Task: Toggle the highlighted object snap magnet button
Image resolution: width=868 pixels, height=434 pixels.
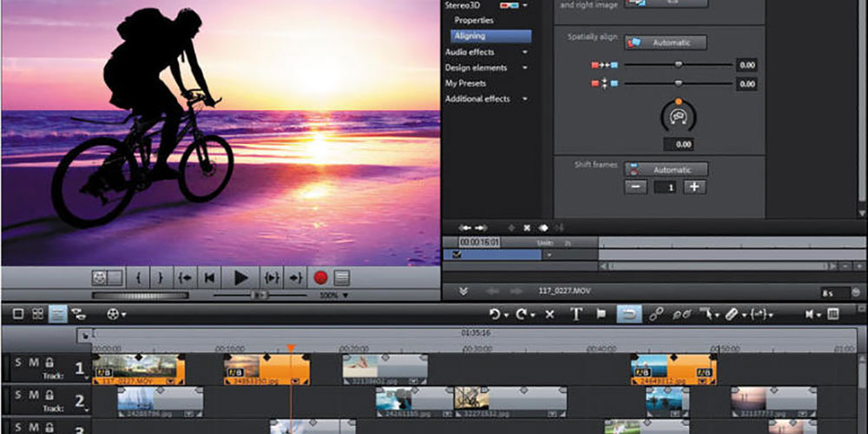Action: (x=629, y=314)
